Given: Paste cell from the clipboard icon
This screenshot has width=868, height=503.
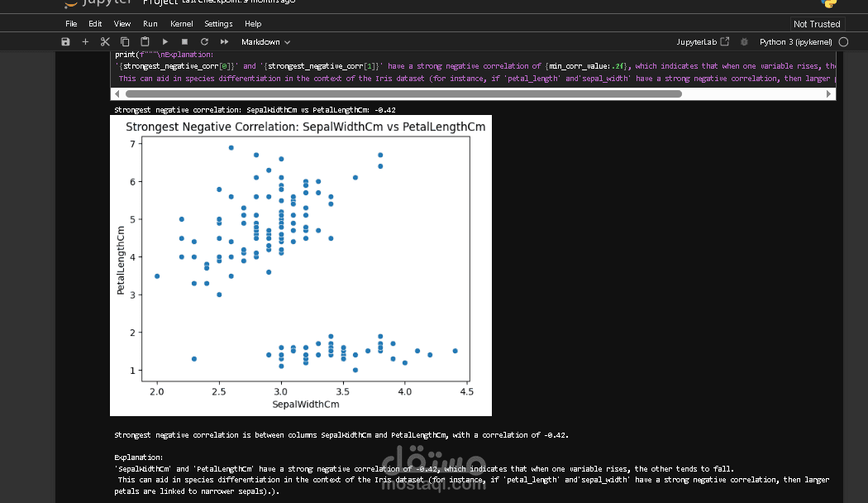Looking at the screenshot, I should click(145, 41).
